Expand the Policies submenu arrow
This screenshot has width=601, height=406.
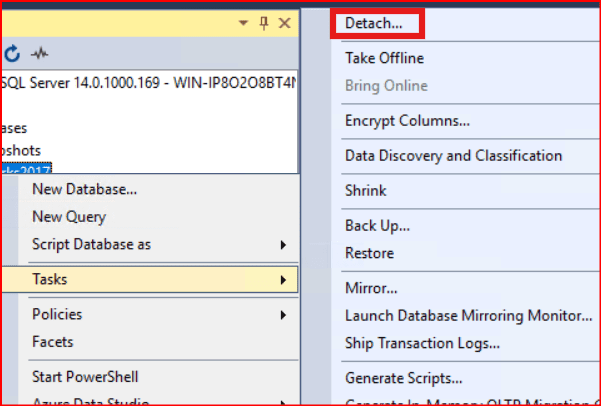[283, 314]
